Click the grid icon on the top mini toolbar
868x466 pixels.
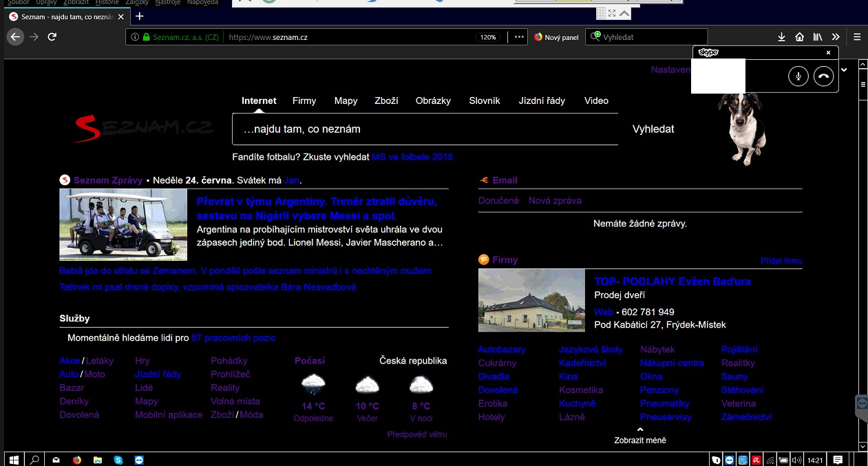(x=601, y=13)
